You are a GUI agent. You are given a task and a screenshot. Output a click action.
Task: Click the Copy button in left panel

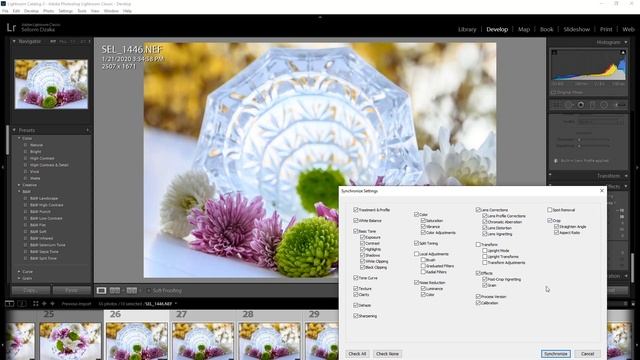tap(31, 291)
